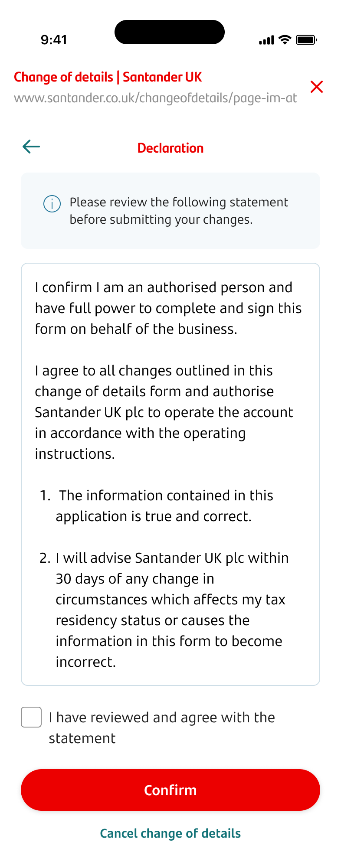Tap the cellular signal bars icon

click(x=266, y=40)
